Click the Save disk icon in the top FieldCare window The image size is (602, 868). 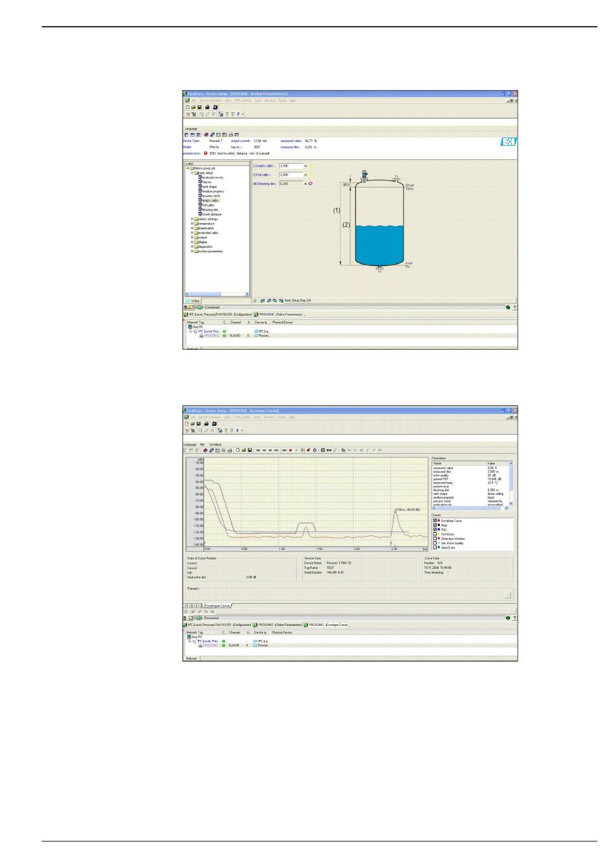tap(200, 107)
